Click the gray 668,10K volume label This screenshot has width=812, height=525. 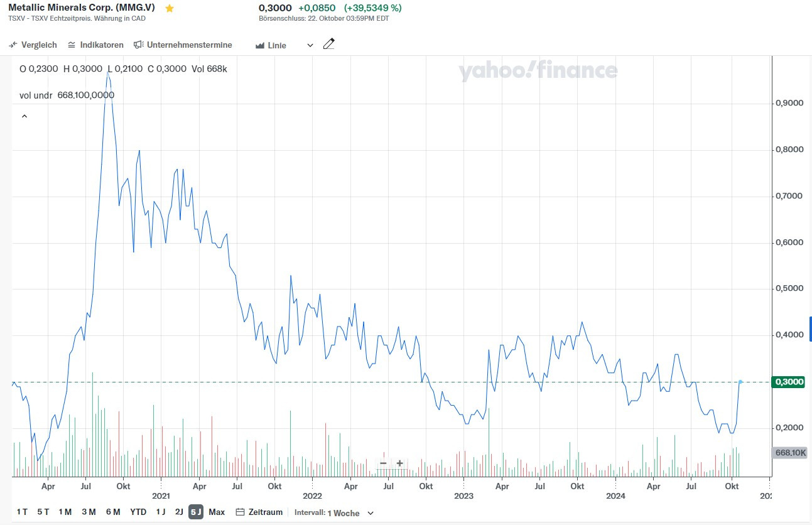(791, 452)
